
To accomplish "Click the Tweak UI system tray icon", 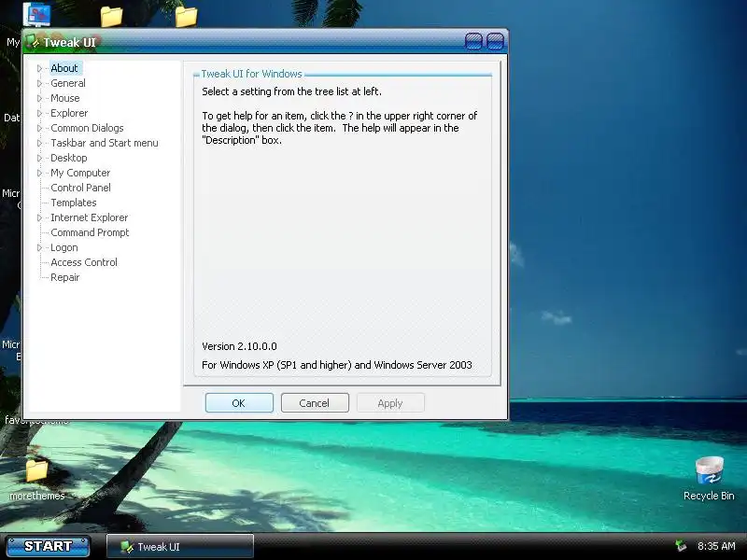I will (682, 546).
